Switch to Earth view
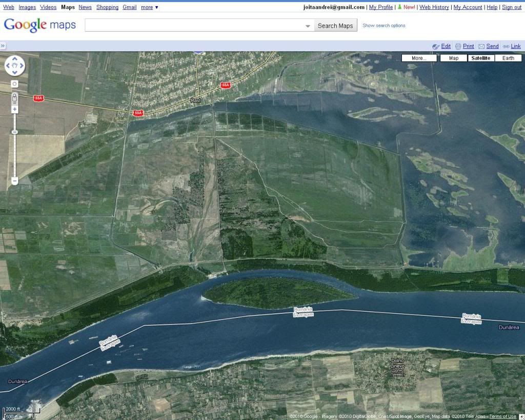Image resolution: width=525 pixels, height=420 pixels. coord(508,58)
